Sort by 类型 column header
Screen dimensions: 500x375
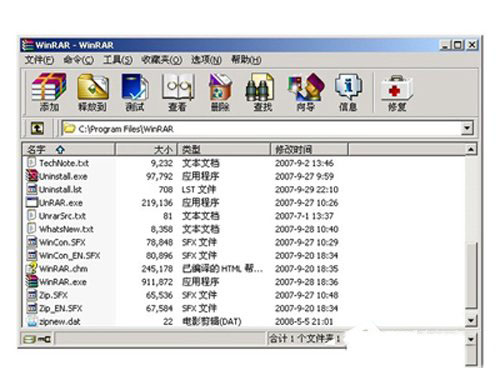pos(224,149)
